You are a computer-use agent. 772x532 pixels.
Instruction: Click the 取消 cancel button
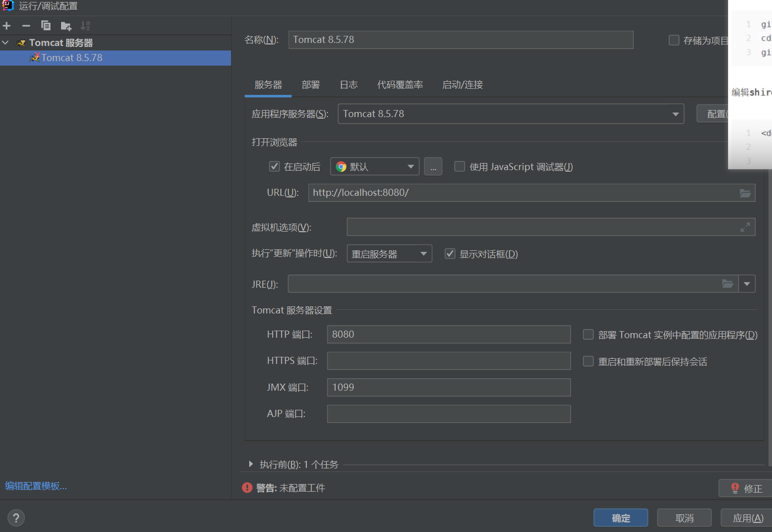[x=684, y=518]
